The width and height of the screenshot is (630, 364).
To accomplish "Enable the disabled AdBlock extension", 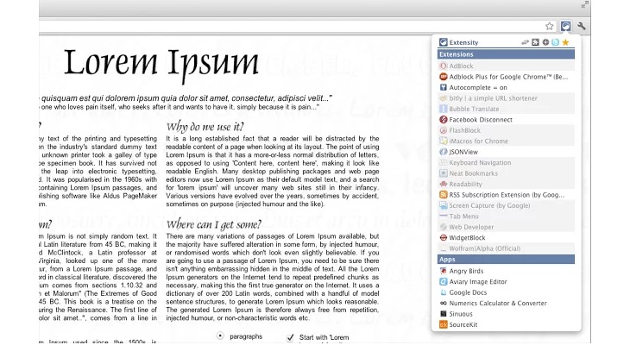I will 506,66.
